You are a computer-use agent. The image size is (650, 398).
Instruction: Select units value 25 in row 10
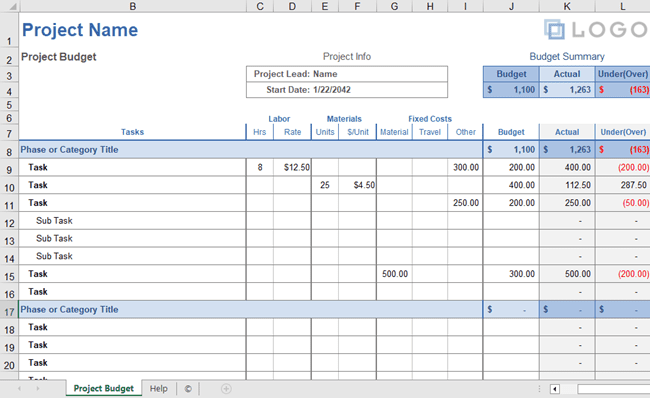pyautogui.click(x=325, y=185)
